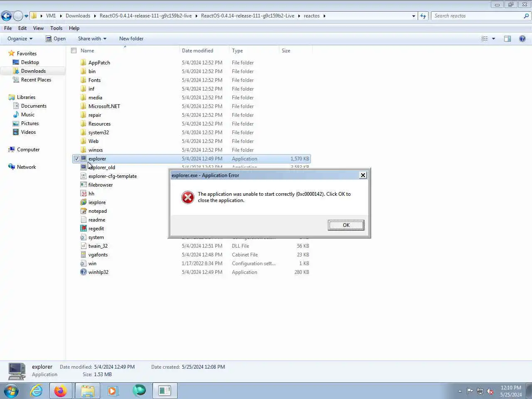Screen dimensions: 532x399
Task: Open Internet Explorer from the taskbar
Action: (37, 391)
